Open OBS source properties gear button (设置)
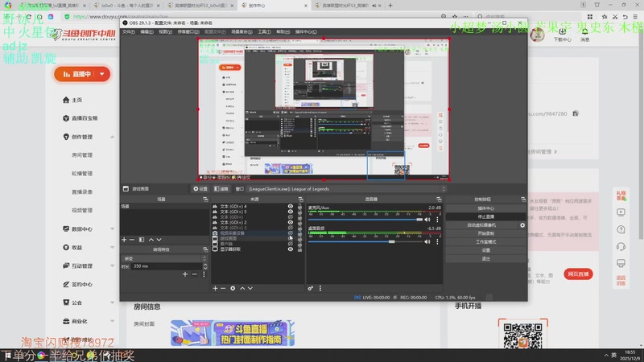 (200, 189)
